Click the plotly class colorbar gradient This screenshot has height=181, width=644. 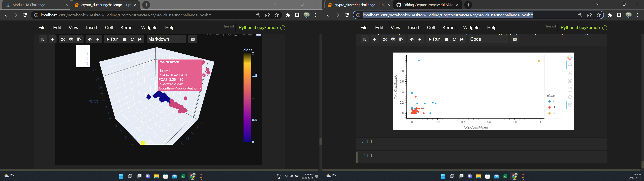(247, 98)
